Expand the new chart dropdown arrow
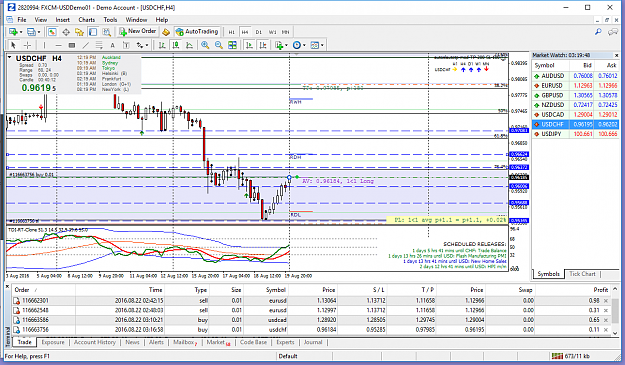 21,32
